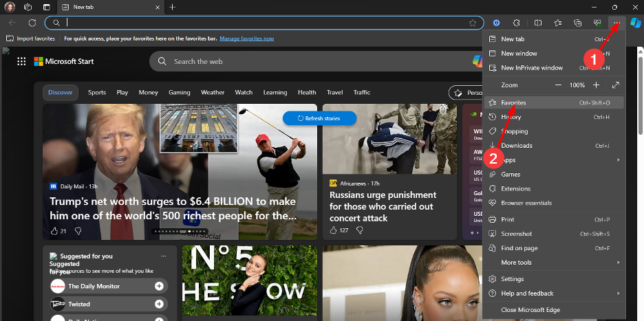Click the browser address bar

264,23
